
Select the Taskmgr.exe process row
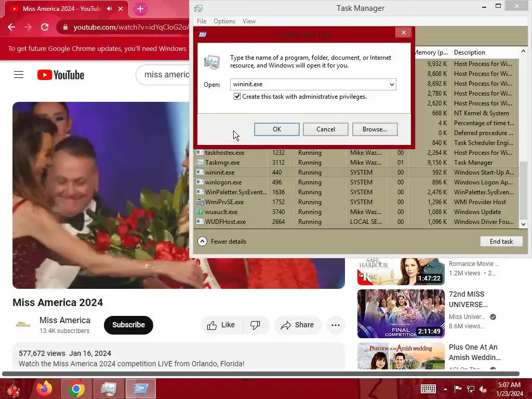click(356, 163)
